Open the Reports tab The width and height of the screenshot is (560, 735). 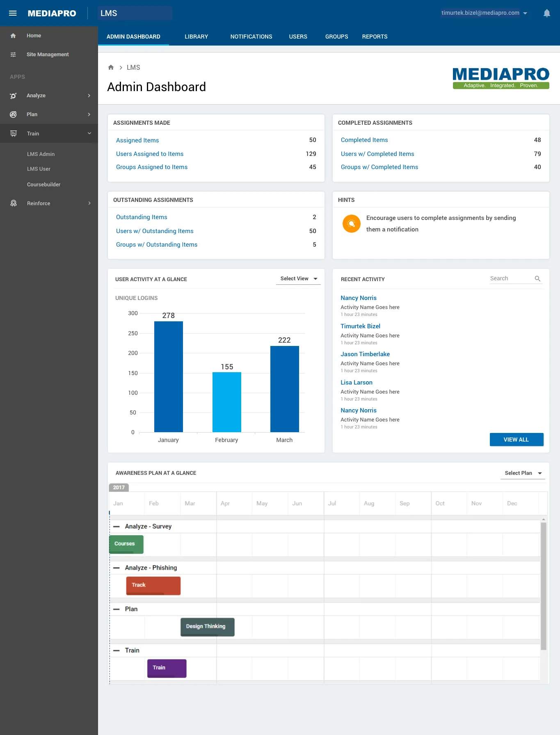click(375, 37)
